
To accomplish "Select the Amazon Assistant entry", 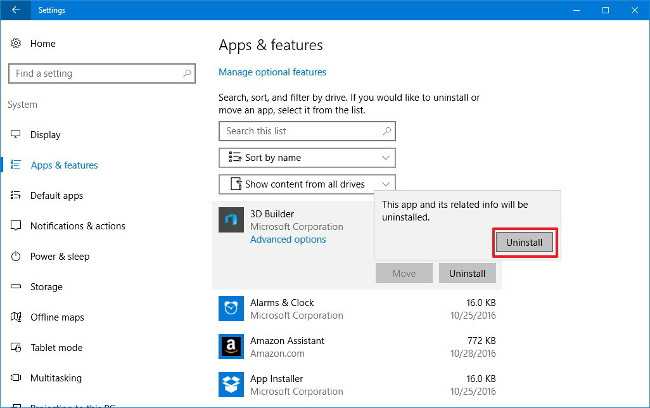I will (x=357, y=347).
